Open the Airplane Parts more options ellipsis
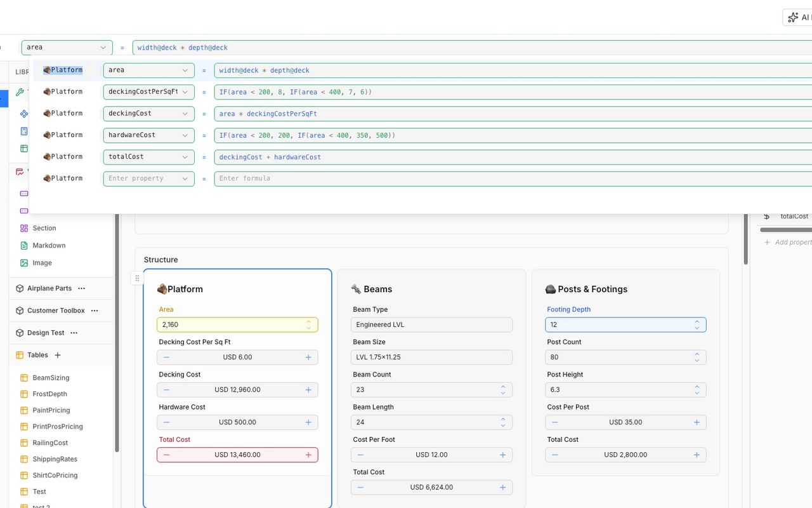This screenshot has height=508, width=812. [81, 288]
